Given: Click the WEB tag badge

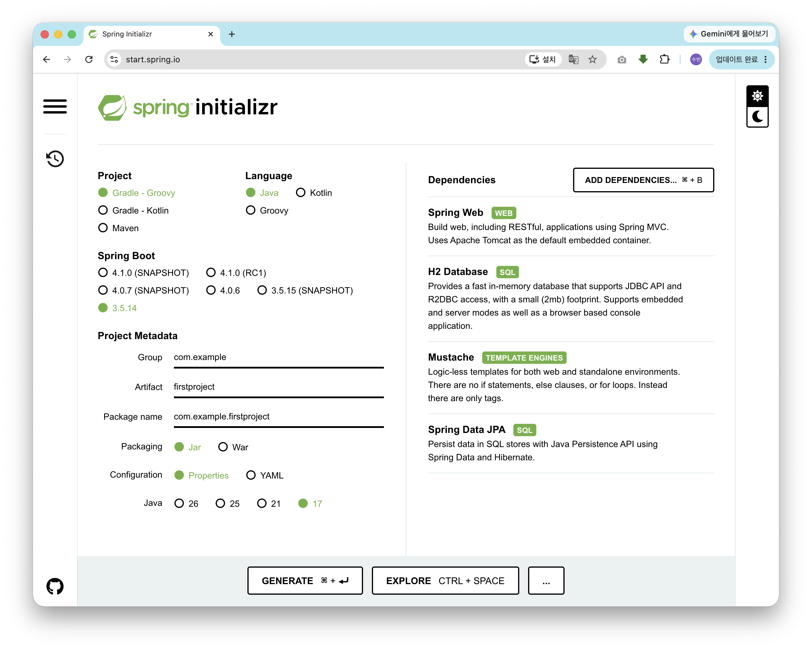Looking at the screenshot, I should (504, 213).
